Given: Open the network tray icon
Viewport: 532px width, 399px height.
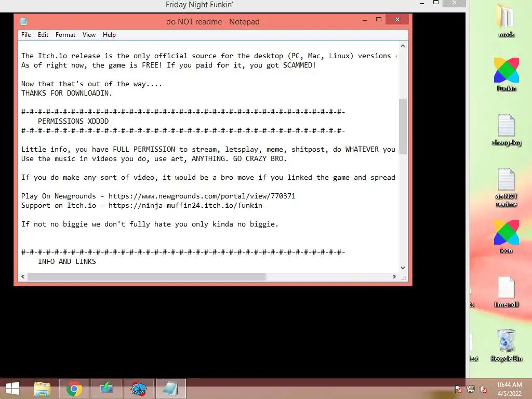Looking at the screenshot, I should point(471,389).
